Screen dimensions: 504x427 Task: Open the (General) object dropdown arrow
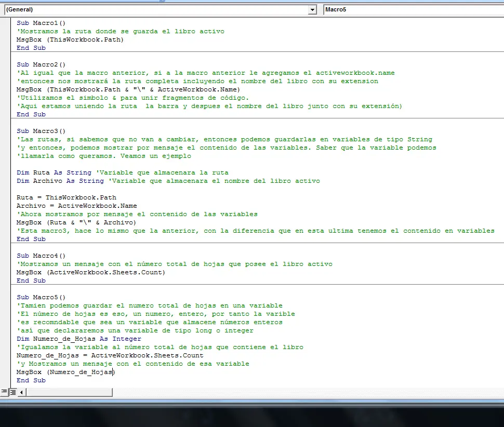(312, 10)
